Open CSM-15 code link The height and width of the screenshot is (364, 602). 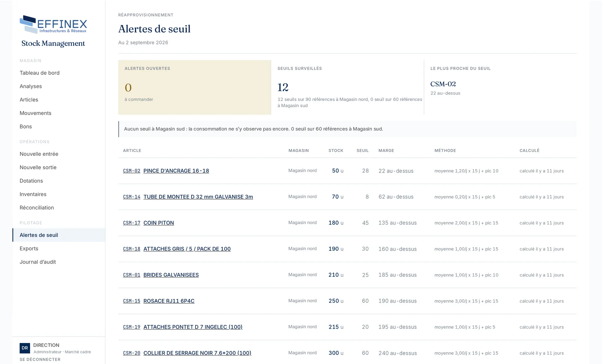point(132,301)
